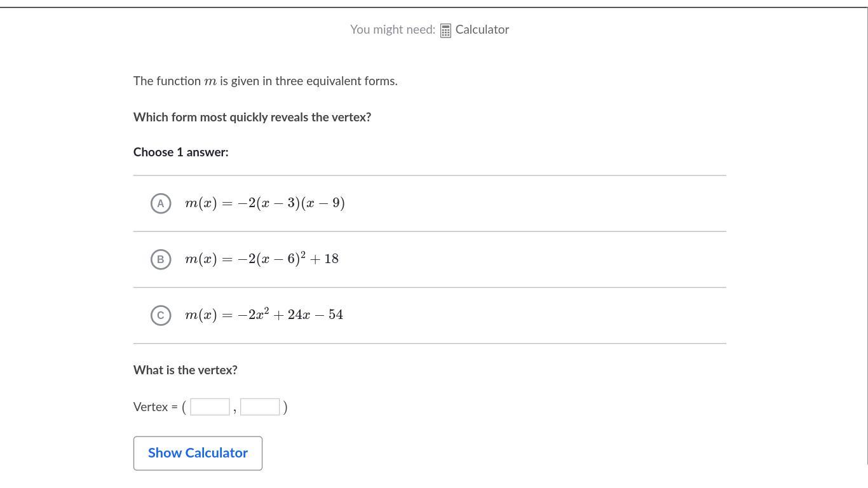The width and height of the screenshot is (868, 488).
Task: Choose radio button C
Action: pyautogui.click(x=161, y=315)
